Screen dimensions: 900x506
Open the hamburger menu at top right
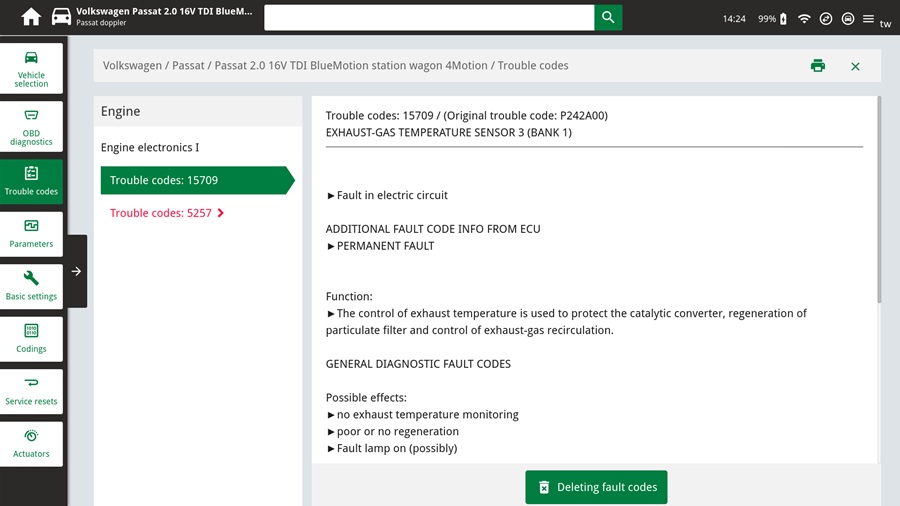[x=868, y=18]
